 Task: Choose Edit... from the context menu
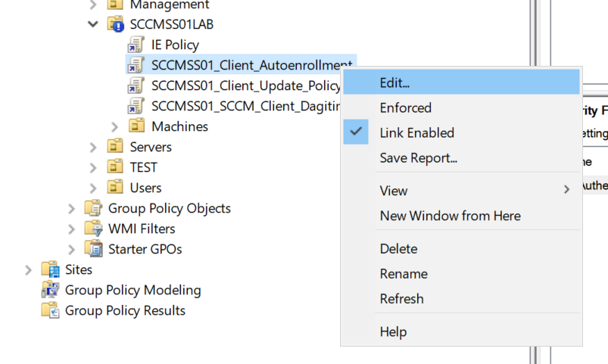pyautogui.click(x=461, y=82)
